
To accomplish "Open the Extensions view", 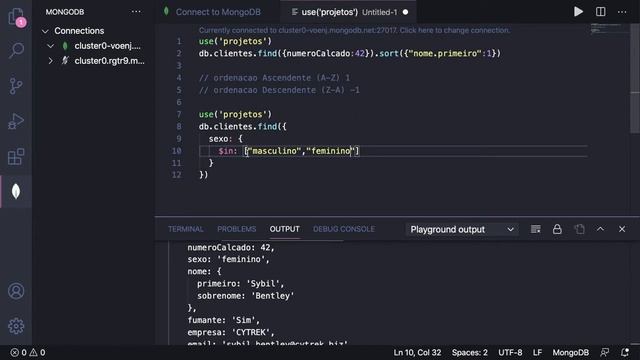I will click(16, 157).
